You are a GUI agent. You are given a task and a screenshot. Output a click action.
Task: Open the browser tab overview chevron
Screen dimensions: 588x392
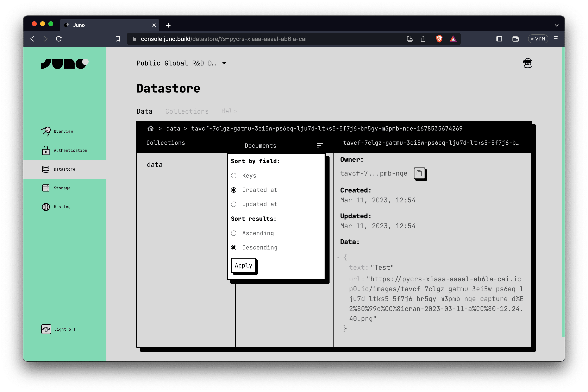[557, 25]
